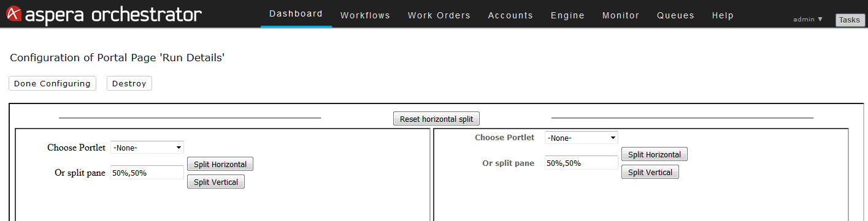The height and width of the screenshot is (221, 868).
Task: Click the Destroy button
Action: point(129,83)
